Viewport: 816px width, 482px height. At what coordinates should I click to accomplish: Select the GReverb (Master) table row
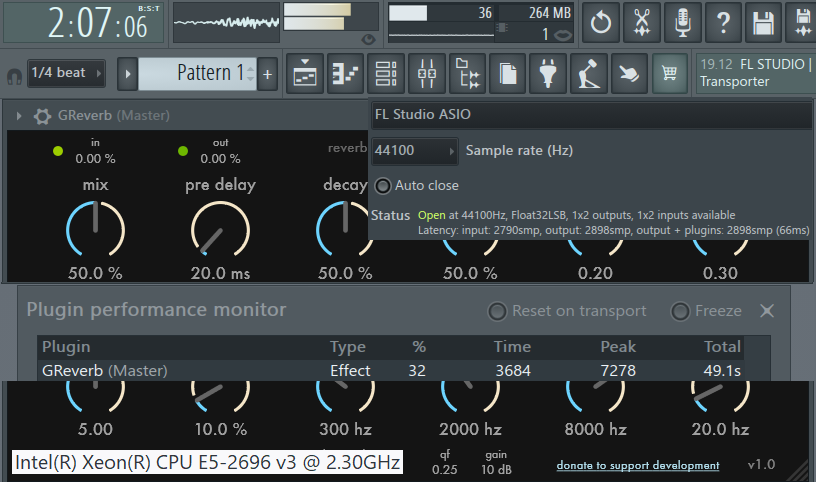click(390, 371)
